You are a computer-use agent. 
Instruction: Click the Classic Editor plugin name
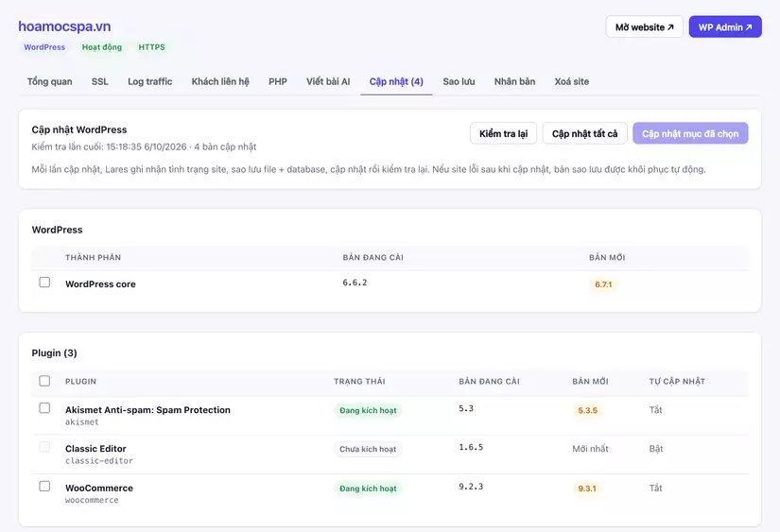pyautogui.click(x=95, y=449)
